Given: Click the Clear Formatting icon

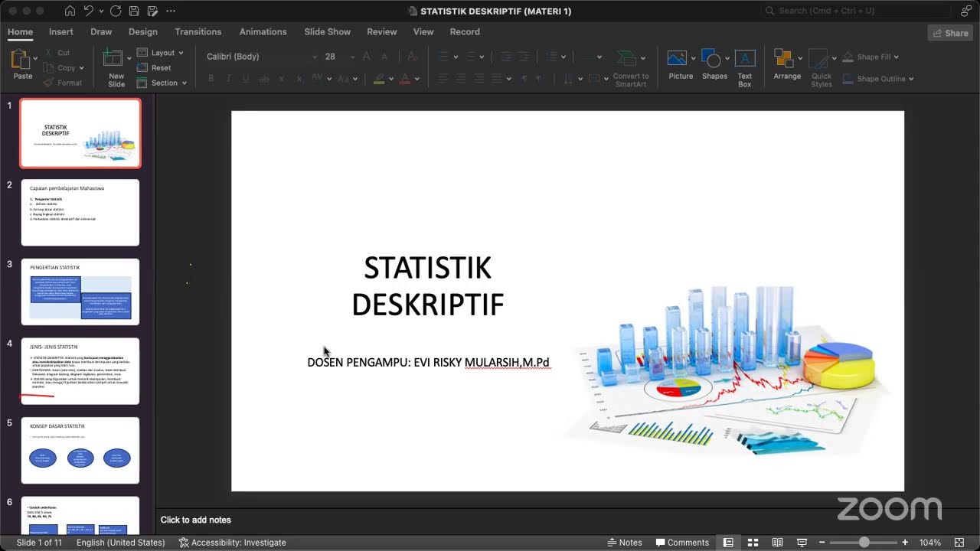Looking at the screenshot, I should pyautogui.click(x=413, y=57).
